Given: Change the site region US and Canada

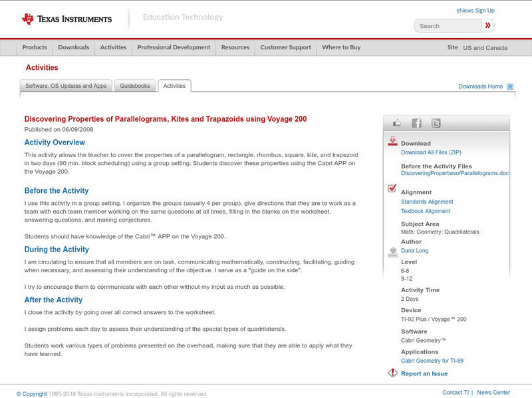Looking at the screenshot, I should coord(485,48).
